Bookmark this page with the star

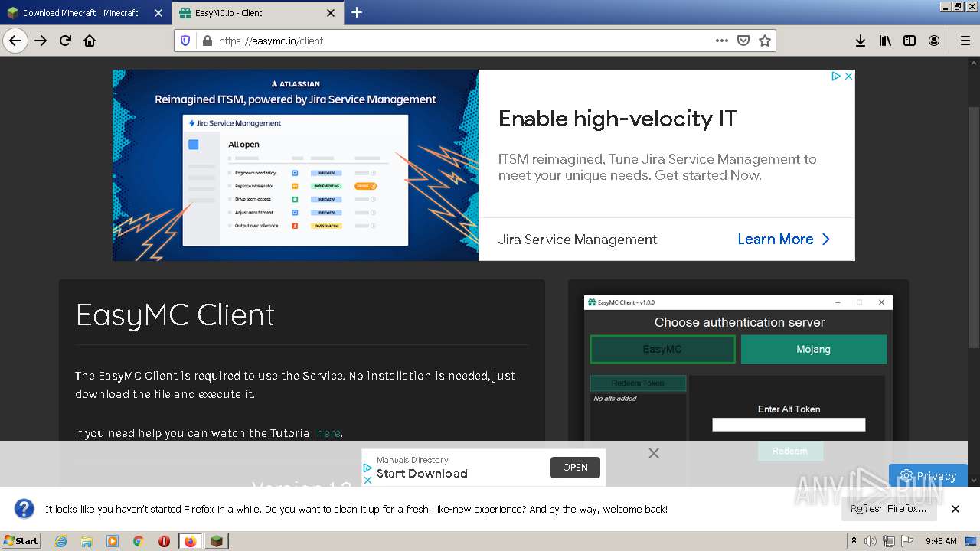tap(765, 41)
